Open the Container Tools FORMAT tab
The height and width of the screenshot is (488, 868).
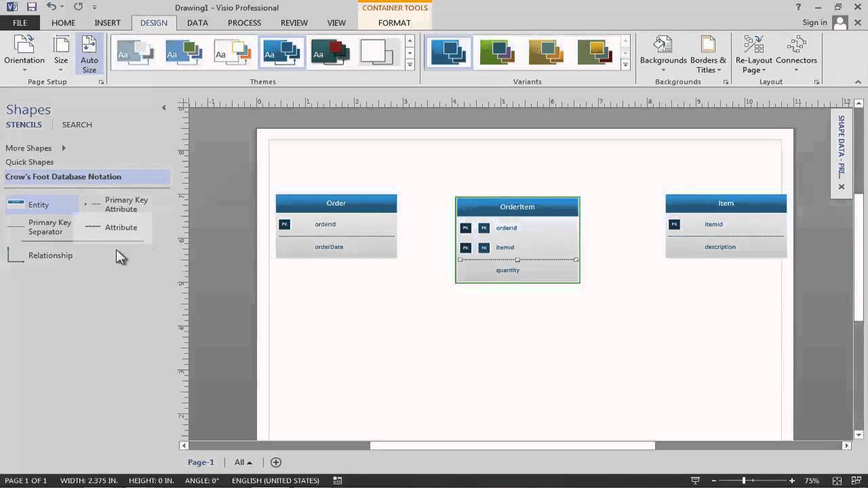(394, 22)
